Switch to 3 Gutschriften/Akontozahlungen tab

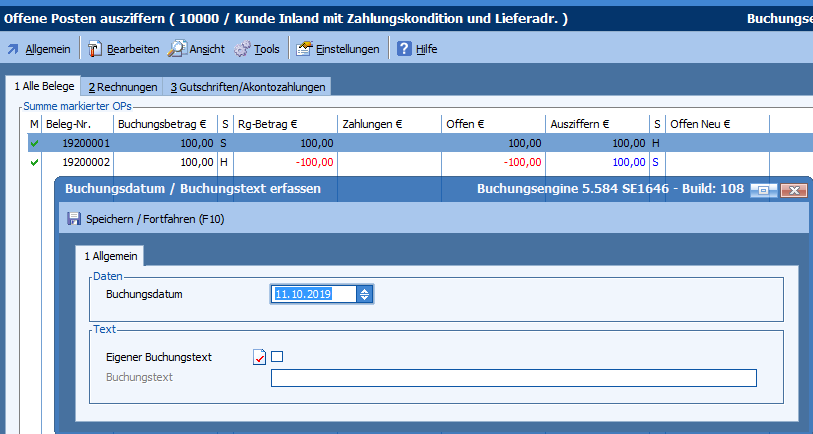point(247,87)
